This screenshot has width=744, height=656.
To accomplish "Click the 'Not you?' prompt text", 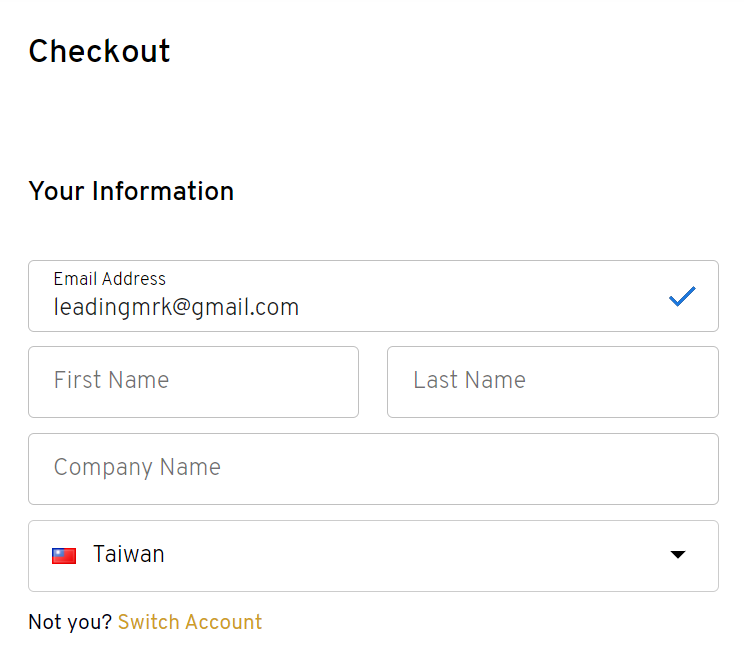I will point(70,622).
